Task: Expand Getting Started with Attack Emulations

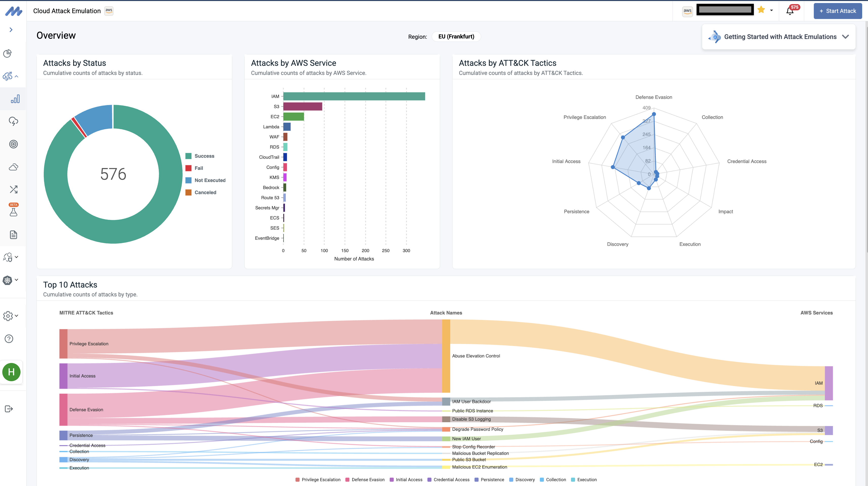Action: tap(845, 37)
